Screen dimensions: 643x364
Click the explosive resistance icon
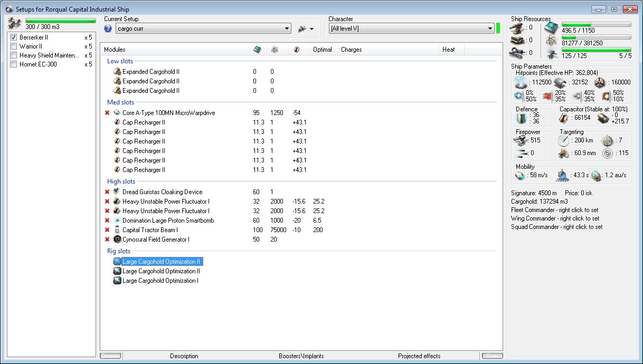coord(606,96)
